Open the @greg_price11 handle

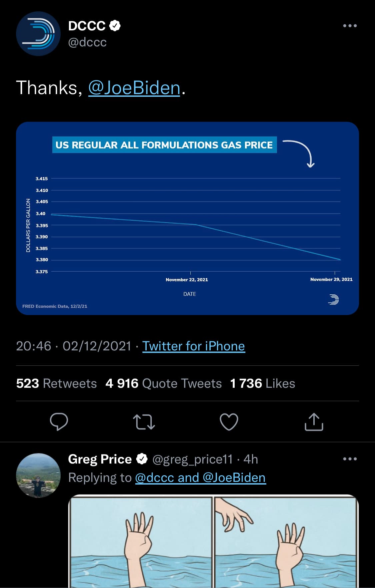(192, 459)
